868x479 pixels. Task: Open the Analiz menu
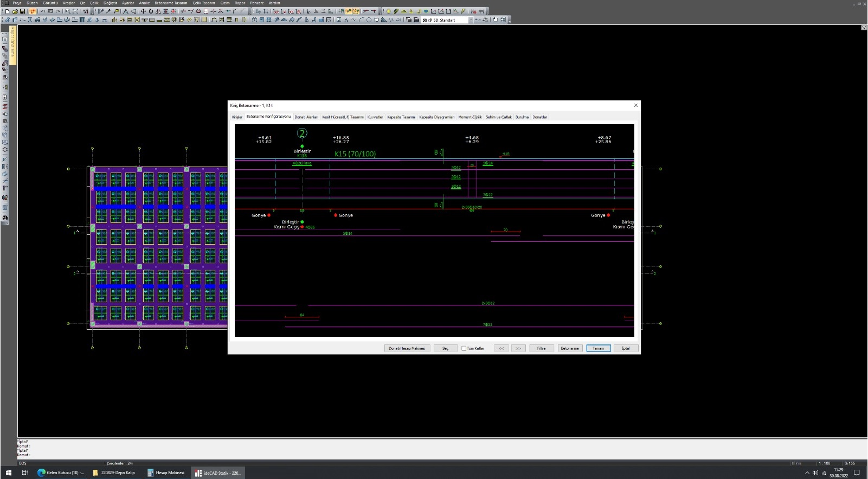[x=144, y=3]
